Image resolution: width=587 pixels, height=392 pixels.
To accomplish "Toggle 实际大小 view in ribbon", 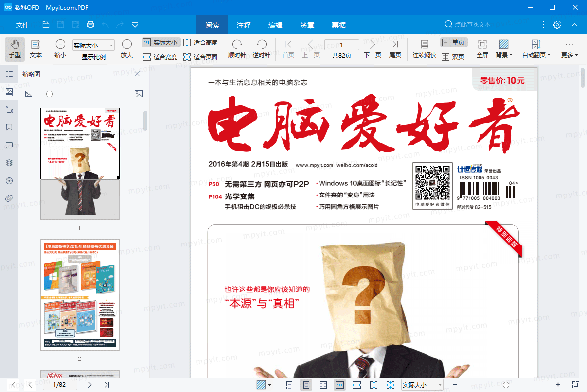I will [161, 42].
